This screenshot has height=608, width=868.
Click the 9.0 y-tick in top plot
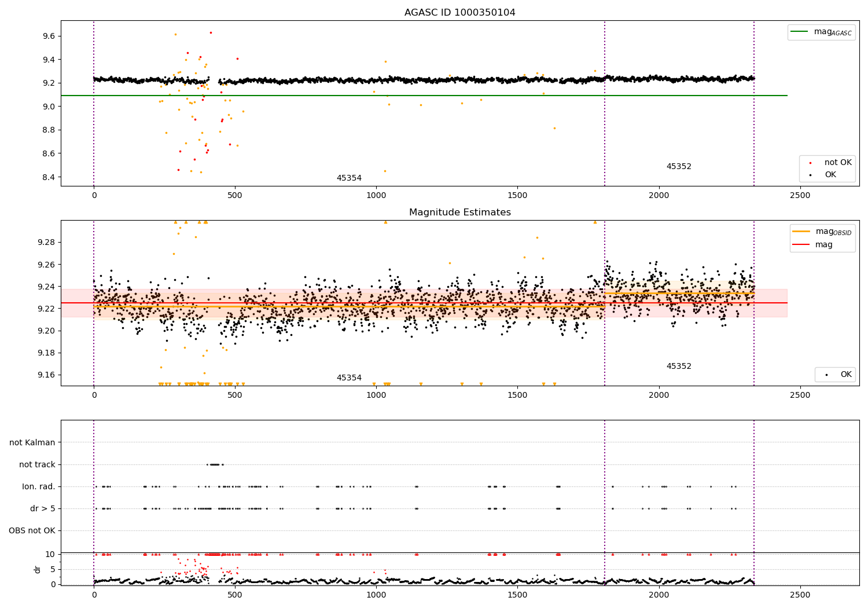point(49,107)
